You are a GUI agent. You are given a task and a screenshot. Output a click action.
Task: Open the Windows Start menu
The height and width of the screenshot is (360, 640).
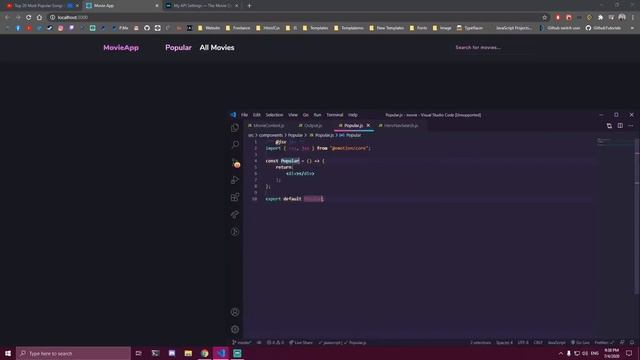click(8, 353)
